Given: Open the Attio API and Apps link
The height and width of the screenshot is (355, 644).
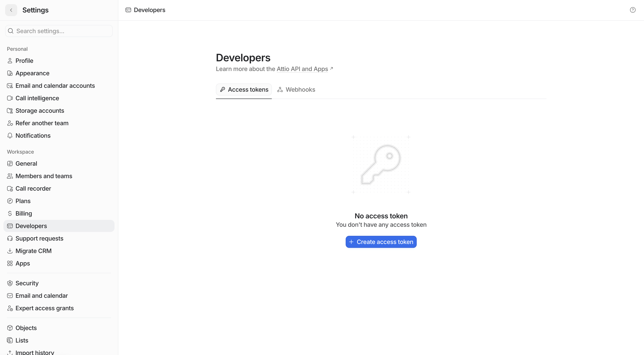Looking at the screenshot, I should tap(302, 69).
